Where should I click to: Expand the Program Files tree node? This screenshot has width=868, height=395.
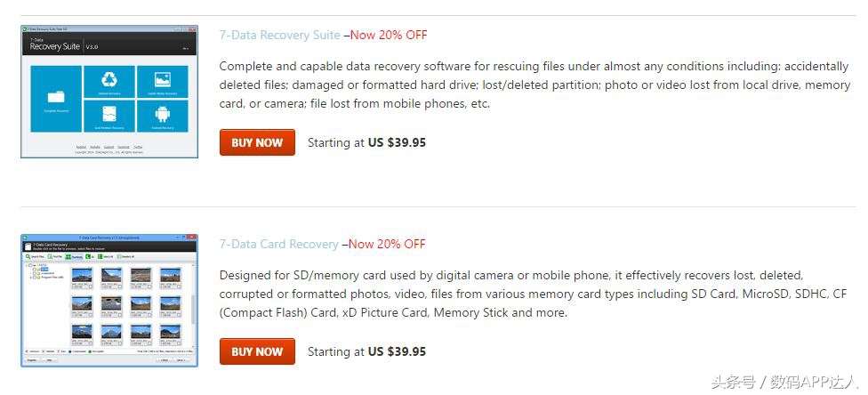(30, 277)
